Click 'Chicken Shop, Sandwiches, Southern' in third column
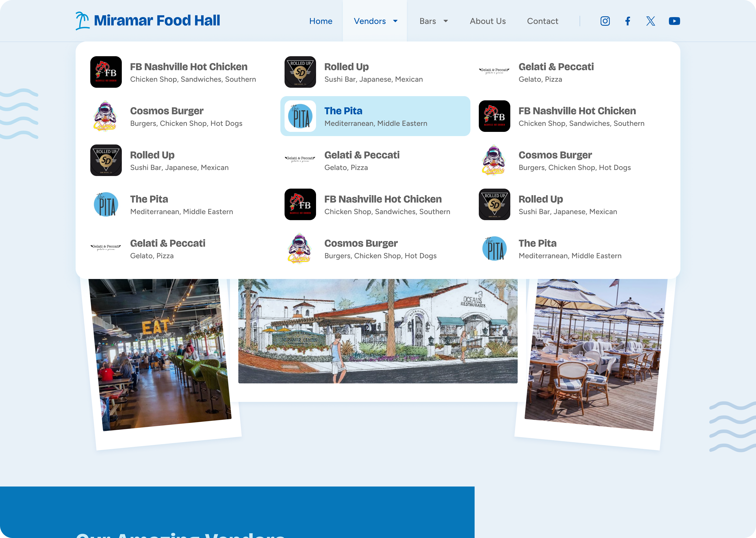 pos(581,123)
